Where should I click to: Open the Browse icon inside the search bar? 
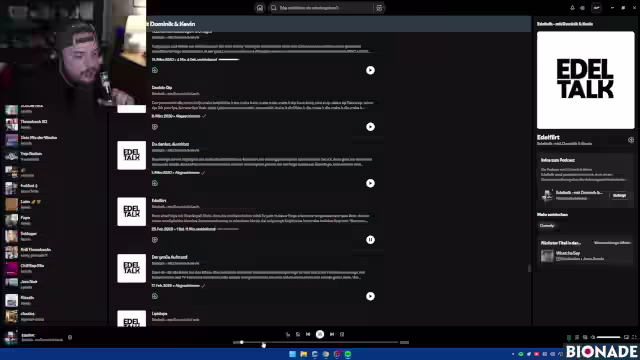pyautogui.click(x=379, y=8)
